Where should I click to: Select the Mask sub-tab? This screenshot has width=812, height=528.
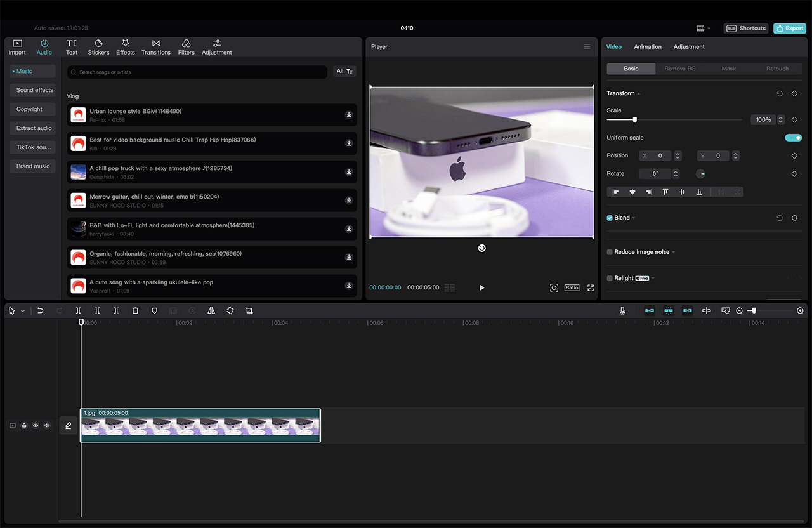coord(729,69)
